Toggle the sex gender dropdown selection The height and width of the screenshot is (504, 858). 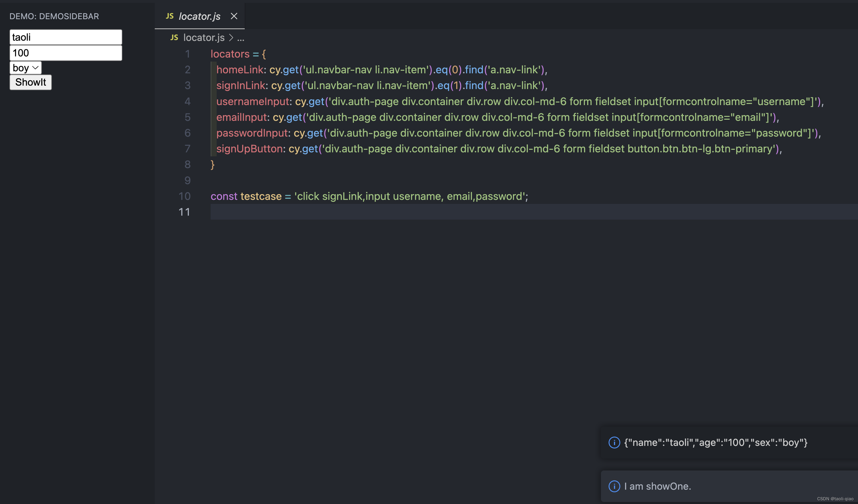25,67
